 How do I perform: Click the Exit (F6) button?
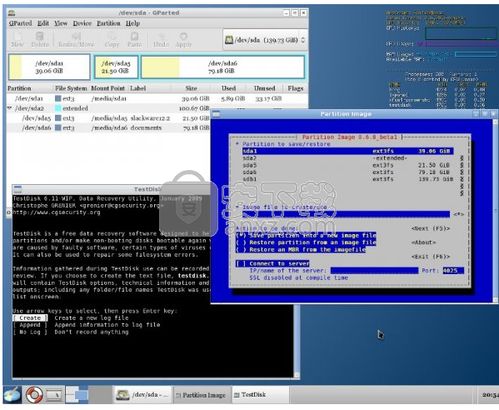431,256
